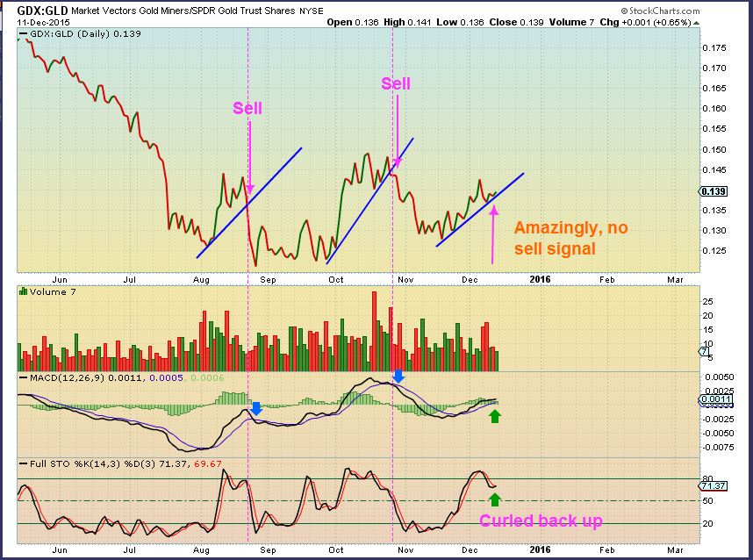
Task: Click the NYSE exchange label
Action: (312, 11)
